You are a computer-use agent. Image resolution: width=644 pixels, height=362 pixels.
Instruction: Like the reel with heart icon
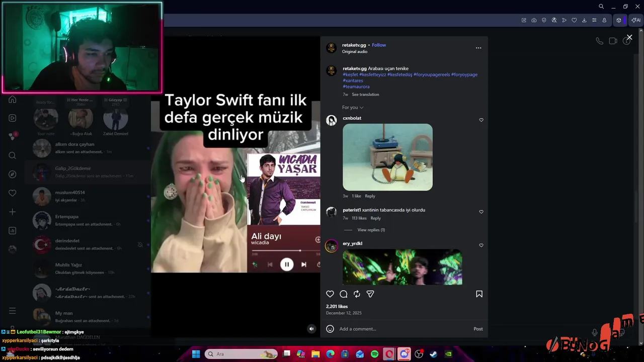coord(330,294)
